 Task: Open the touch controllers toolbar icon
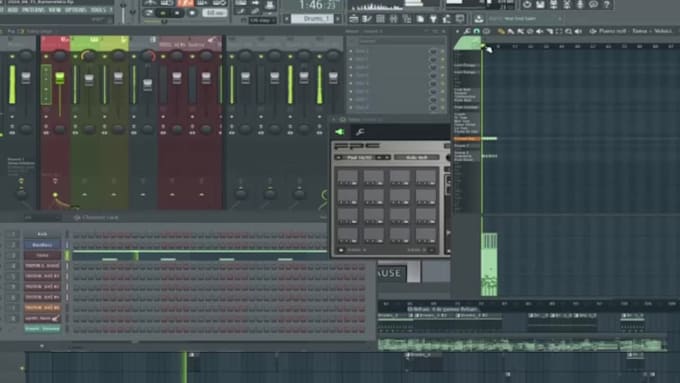point(459,19)
